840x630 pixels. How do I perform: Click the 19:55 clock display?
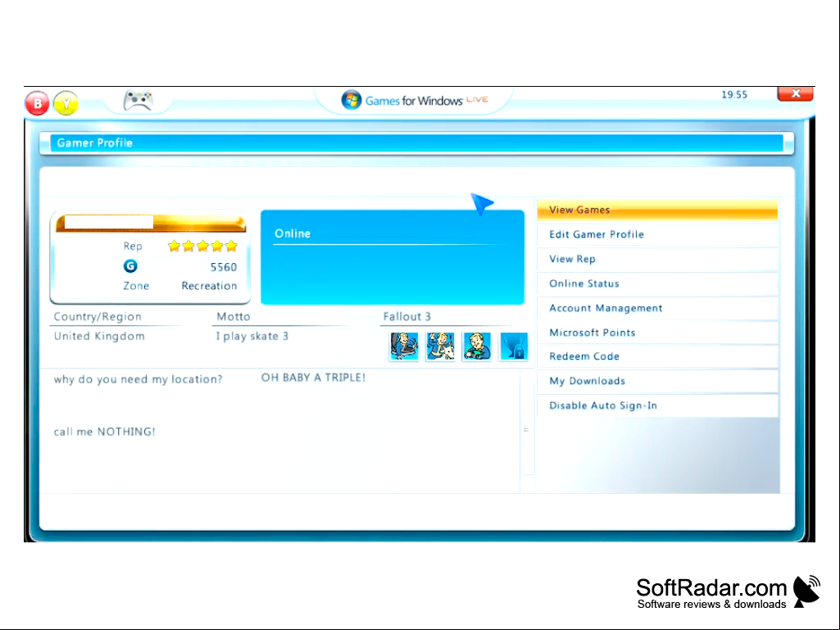(734, 95)
